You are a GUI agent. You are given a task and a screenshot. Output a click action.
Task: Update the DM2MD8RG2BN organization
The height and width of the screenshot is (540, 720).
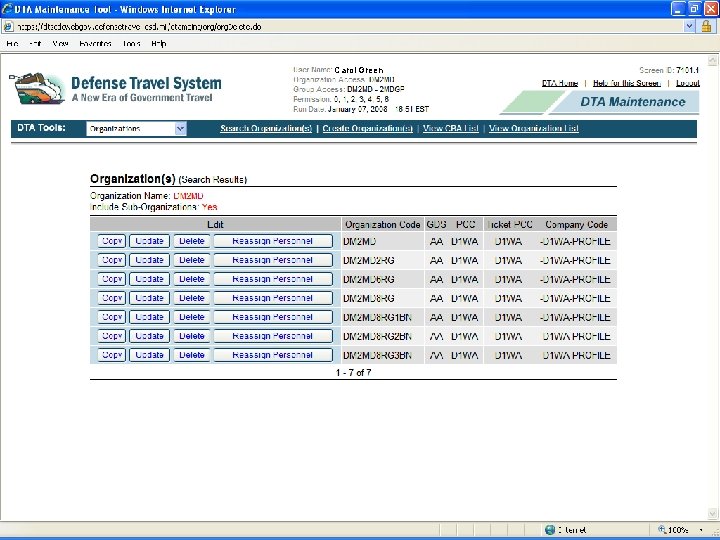[x=149, y=336]
